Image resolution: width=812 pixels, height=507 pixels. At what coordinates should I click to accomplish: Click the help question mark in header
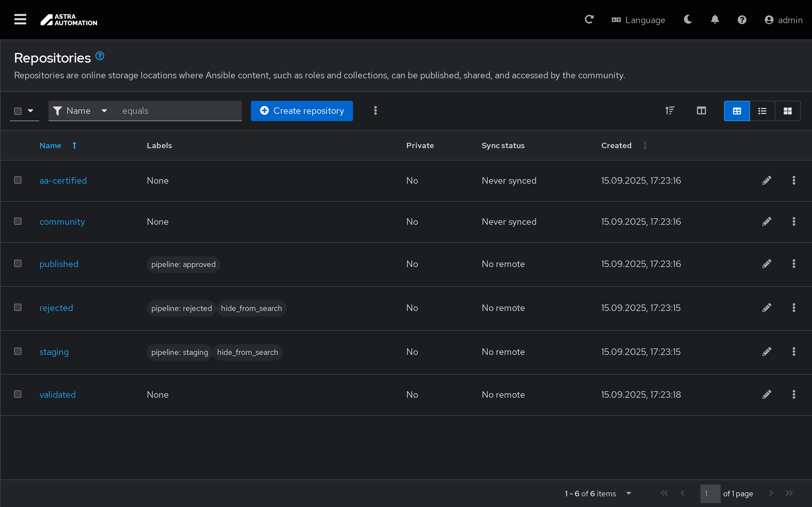[742, 20]
